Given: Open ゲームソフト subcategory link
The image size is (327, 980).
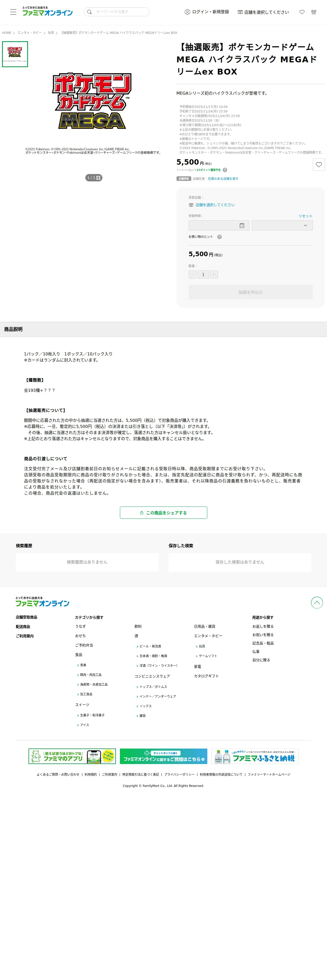Looking at the screenshot, I should [208, 656].
